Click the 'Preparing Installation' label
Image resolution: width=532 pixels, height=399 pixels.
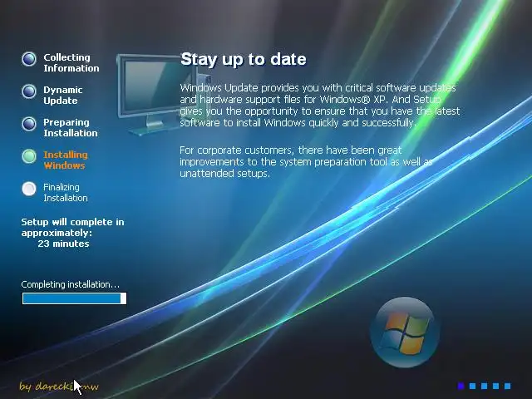[x=71, y=127]
